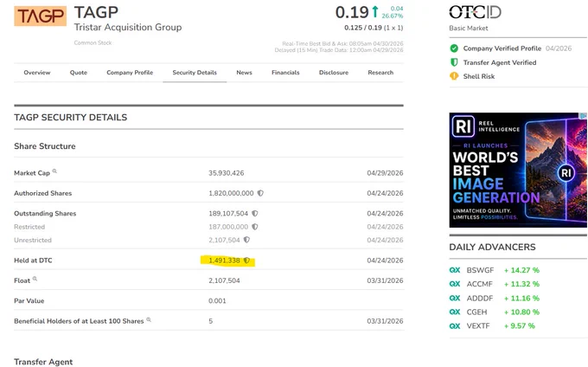
Task: Open the Reel Intelligence image generation ad
Action: click(x=518, y=170)
